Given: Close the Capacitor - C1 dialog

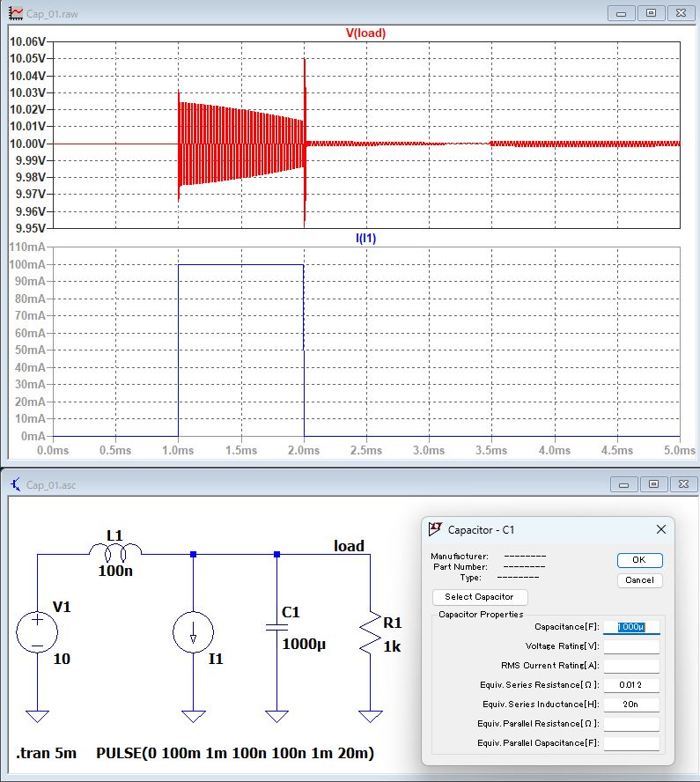Looking at the screenshot, I should click(661, 529).
